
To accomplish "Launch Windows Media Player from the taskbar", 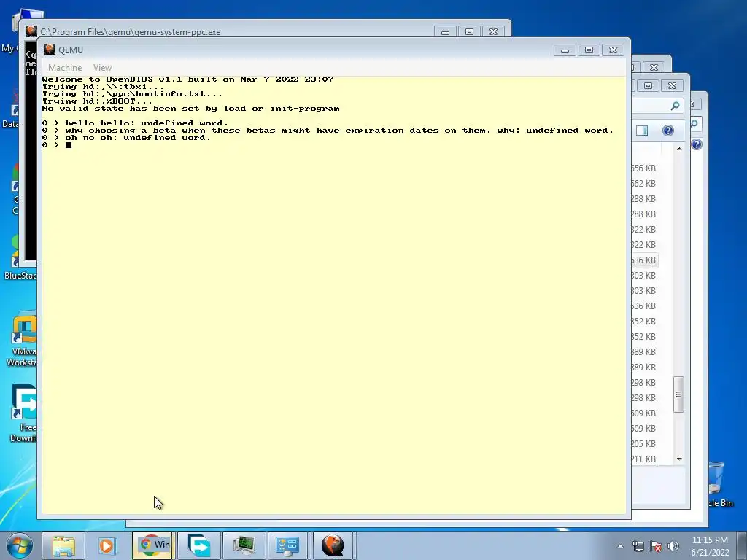I will point(108,545).
